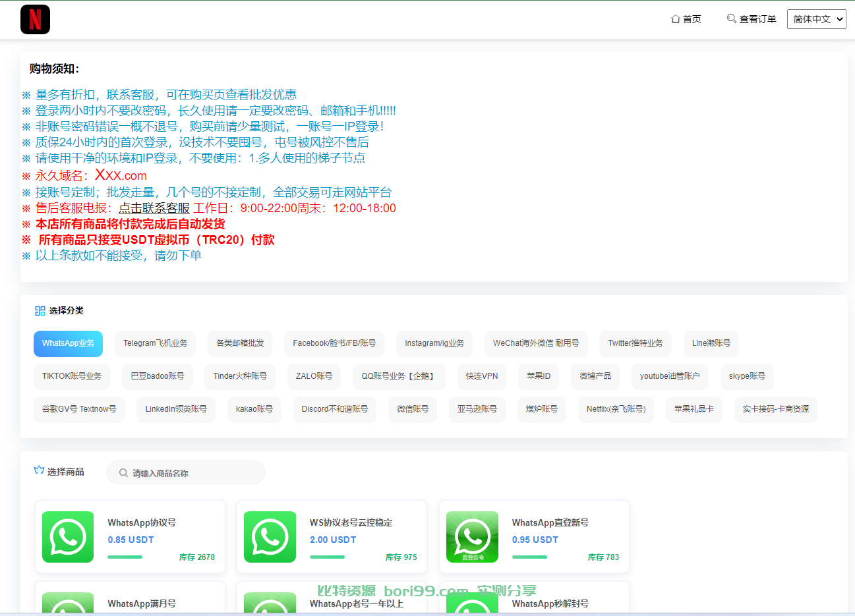Select WeChat海外微信 耐用号 category
This screenshot has height=616, width=855.
point(536,343)
